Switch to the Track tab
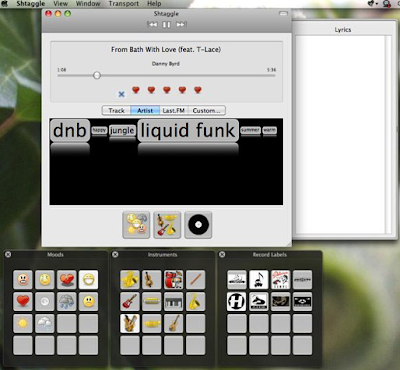This screenshot has height=370, width=400. [x=116, y=110]
